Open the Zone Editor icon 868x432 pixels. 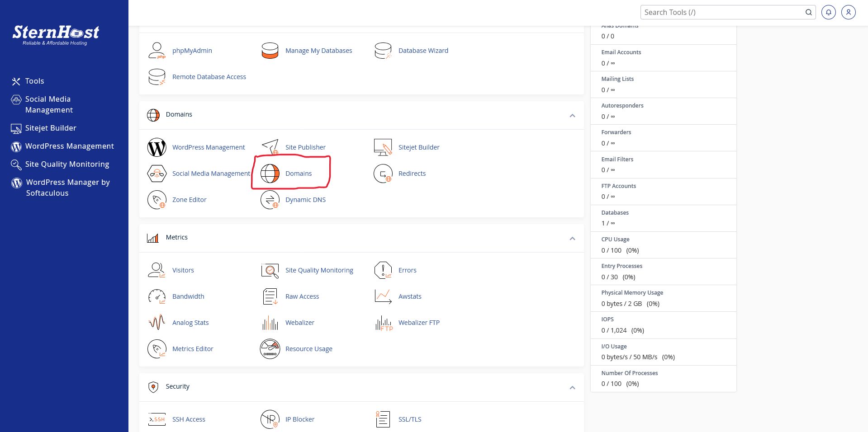157,200
